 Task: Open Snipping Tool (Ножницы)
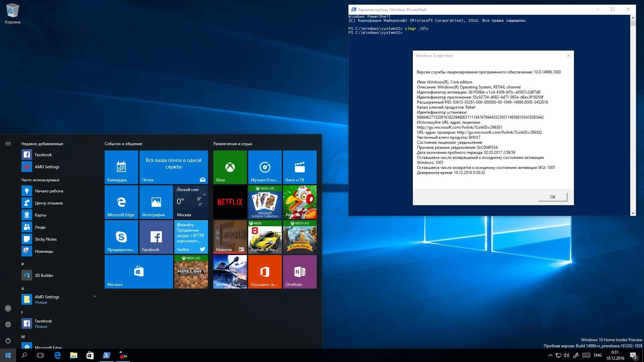[59, 251]
